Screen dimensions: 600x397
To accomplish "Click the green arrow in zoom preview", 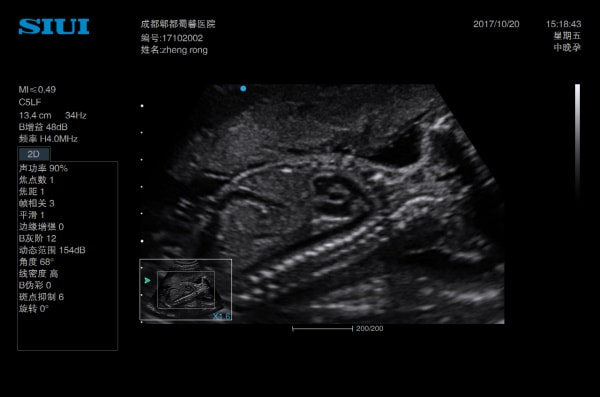I will click(x=147, y=281).
